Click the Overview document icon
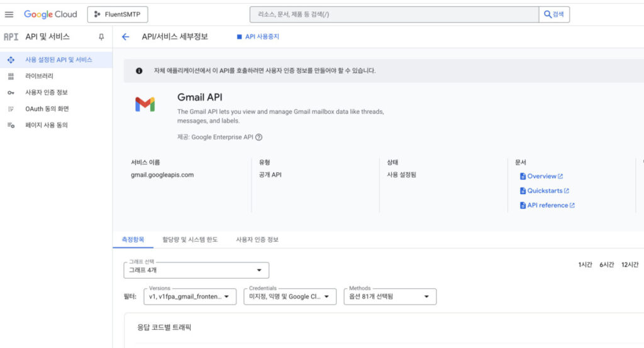This screenshot has width=644, height=348. (x=523, y=177)
